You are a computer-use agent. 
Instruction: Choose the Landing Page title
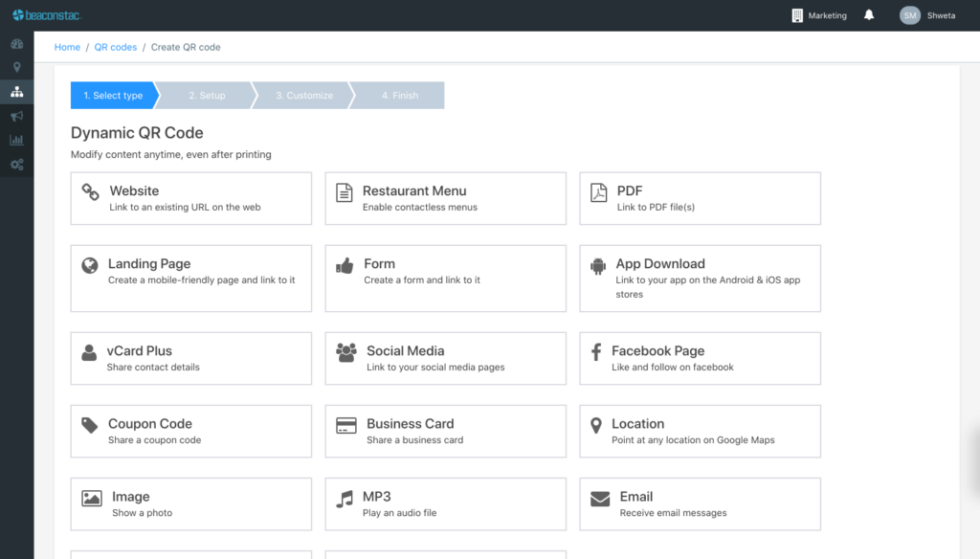coord(149,264)
